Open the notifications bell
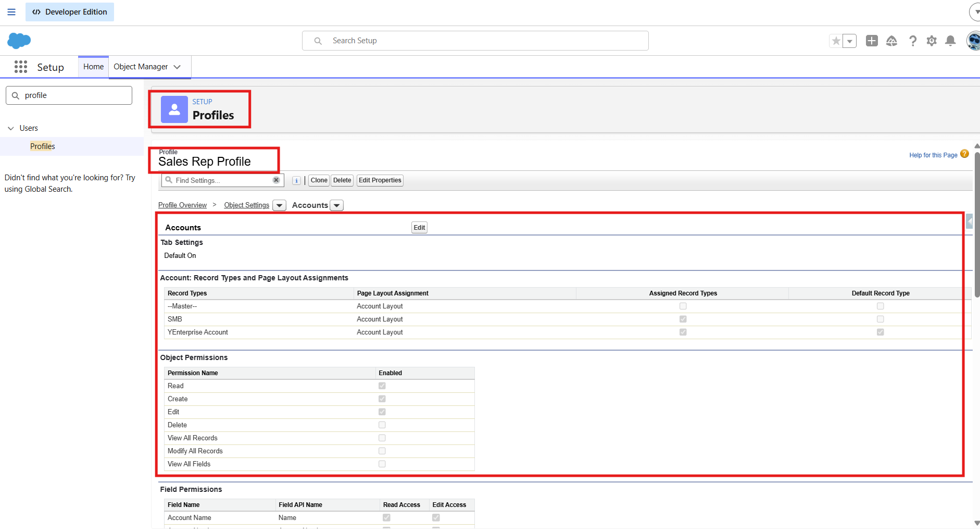Viewport: 980px width, 532px height. (x=950, y=41)
